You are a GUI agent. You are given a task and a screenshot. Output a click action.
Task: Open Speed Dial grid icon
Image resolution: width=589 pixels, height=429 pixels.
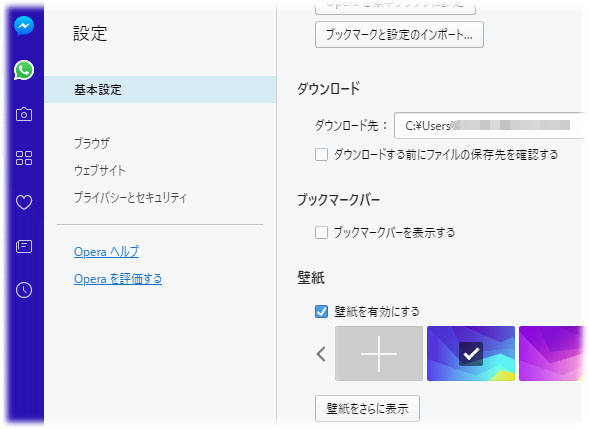pos(24,158)
